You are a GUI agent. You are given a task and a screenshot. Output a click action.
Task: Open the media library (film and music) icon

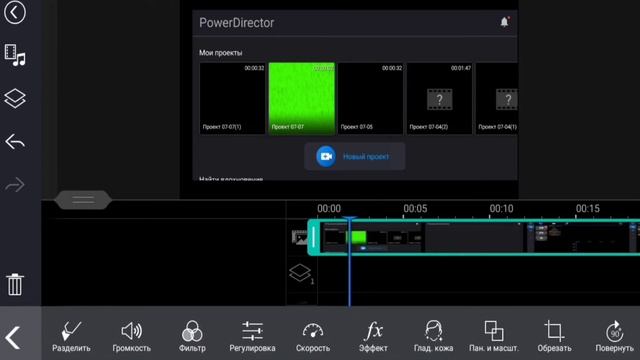coord(15,55)
